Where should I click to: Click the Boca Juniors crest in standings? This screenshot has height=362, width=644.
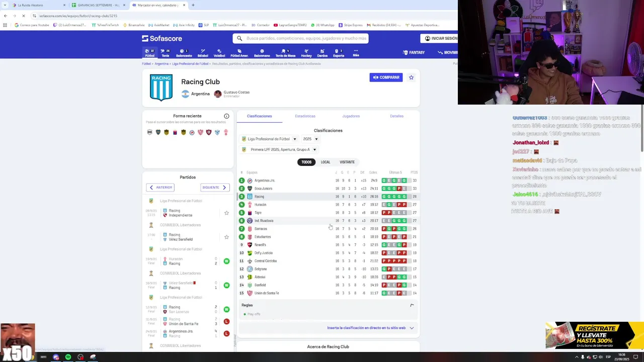[250, 189]
